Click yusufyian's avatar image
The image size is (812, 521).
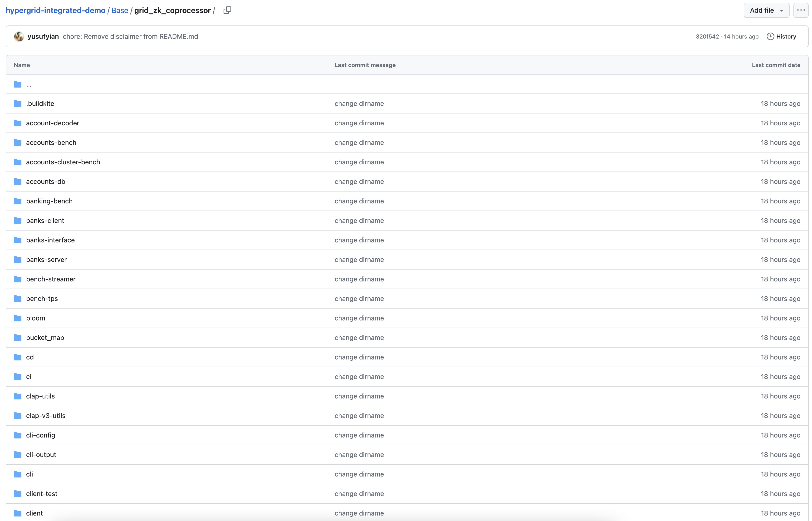click(x=19, y=37)
